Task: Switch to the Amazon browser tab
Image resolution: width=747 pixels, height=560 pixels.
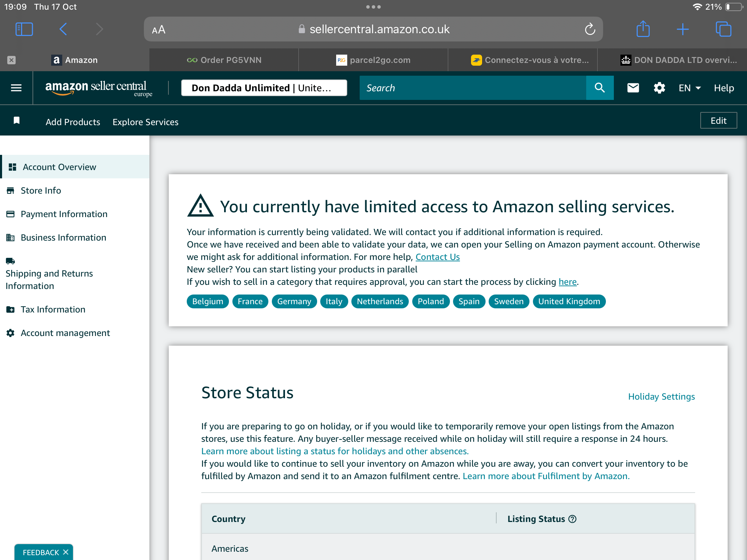Action: (x=75, y=60)
